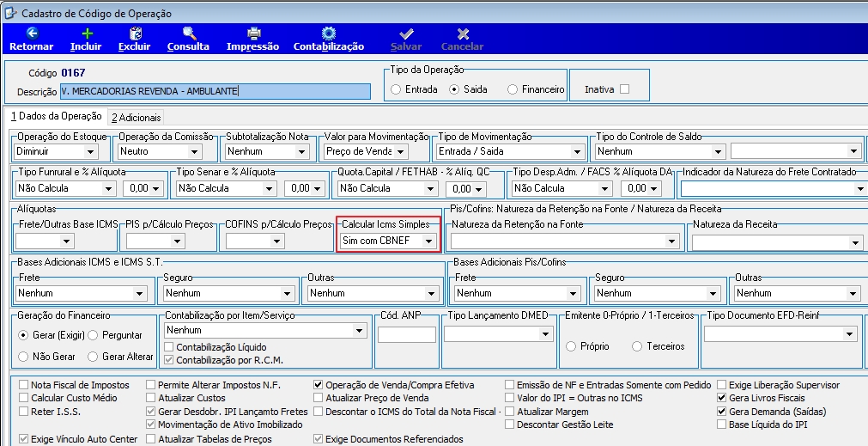Image resolution: width=868 pixels, height=446 pixels.
Task: Click the Excluir recycle bin icon
Action: pos(135,34)
